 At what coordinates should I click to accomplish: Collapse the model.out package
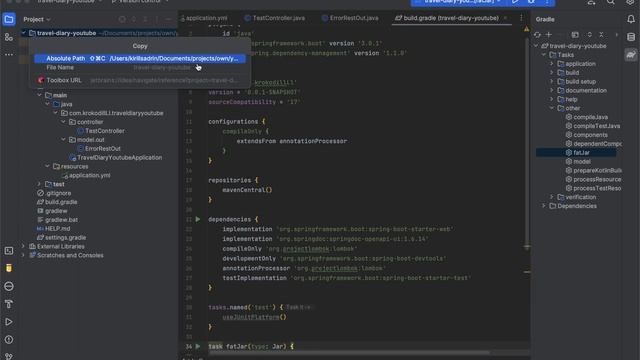(63, 140)
